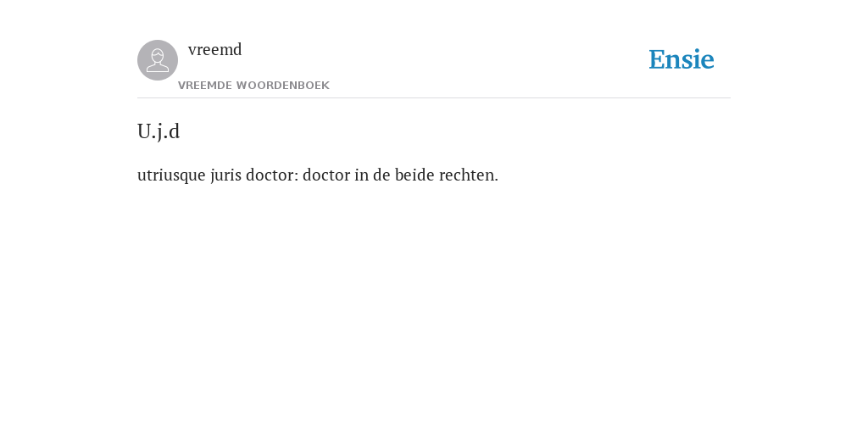868x434 pixels.
Task: Click the first doctor followed by colon
Action: click(272, 175)
